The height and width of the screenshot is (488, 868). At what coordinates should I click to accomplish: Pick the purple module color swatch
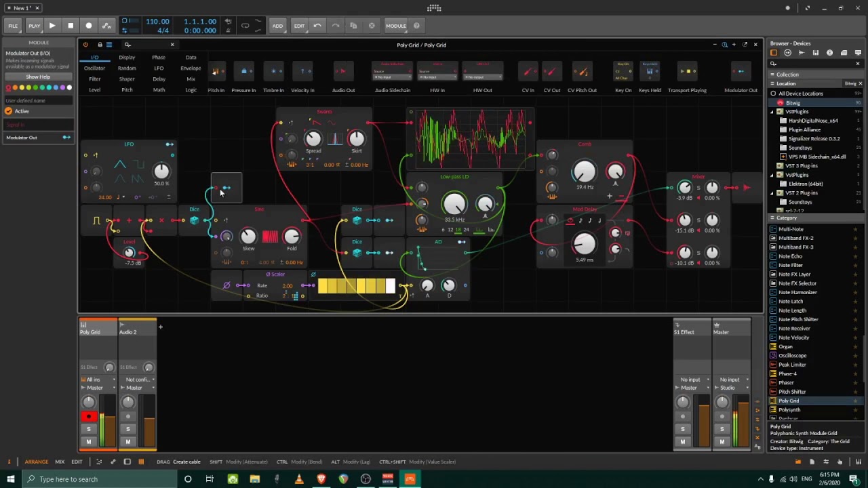coord(62,87)
